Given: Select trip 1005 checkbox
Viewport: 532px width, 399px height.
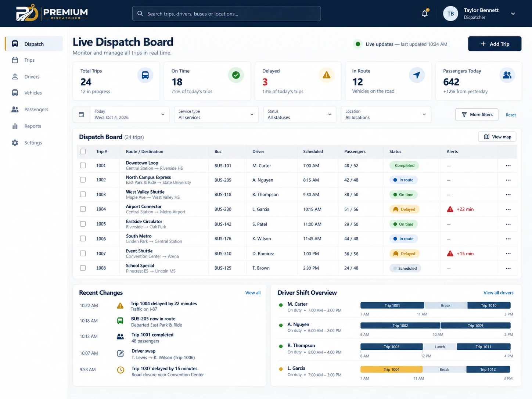Looking at the screenshot, I should pyautogui.click(x=83, y=224).
